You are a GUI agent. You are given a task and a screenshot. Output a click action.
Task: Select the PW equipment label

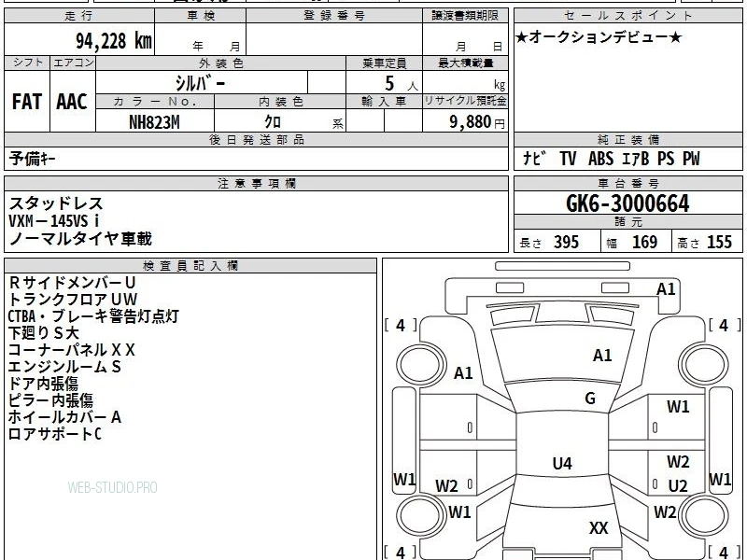691,159
